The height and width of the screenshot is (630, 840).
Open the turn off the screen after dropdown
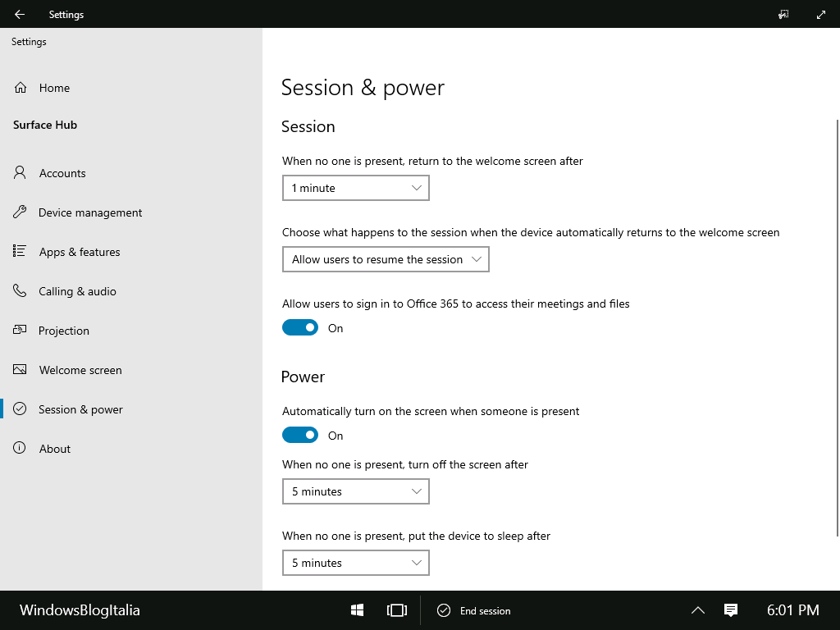[x=356, y=491]
